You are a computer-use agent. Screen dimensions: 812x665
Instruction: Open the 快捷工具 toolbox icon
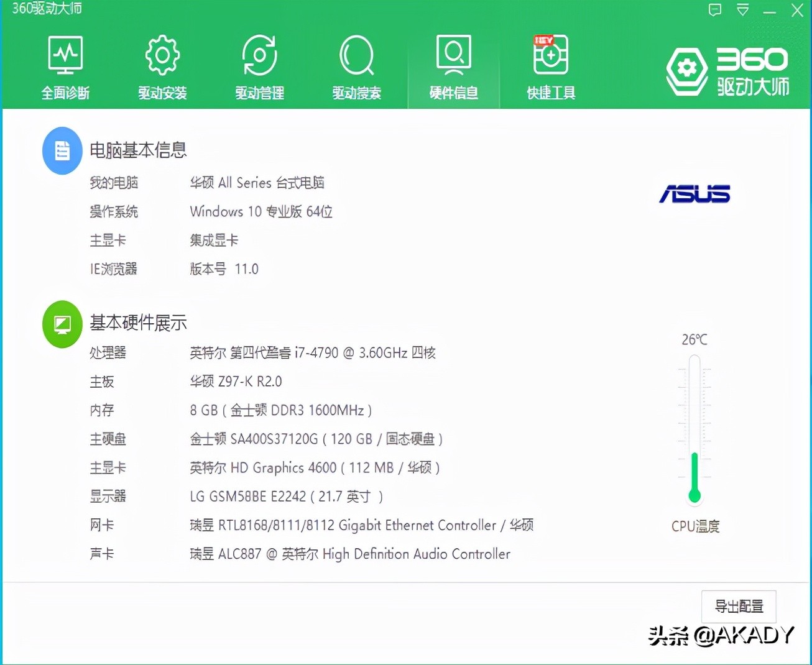pyautogui.click(x=550, y=55)
